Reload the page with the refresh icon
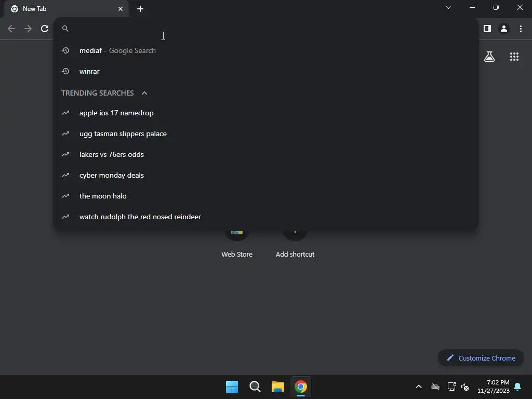The width and height of the screenshot is (532, 399). pyautogui.click(x=45, y=29)
